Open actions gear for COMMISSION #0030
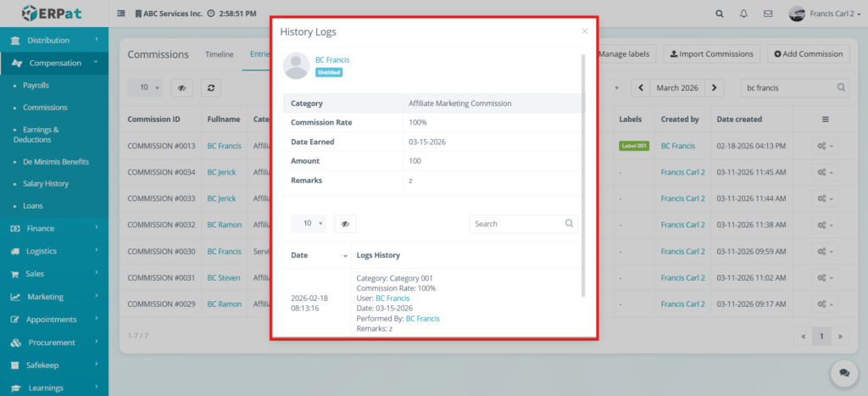This screenshot has height=396, width=868. coord(824,252)
